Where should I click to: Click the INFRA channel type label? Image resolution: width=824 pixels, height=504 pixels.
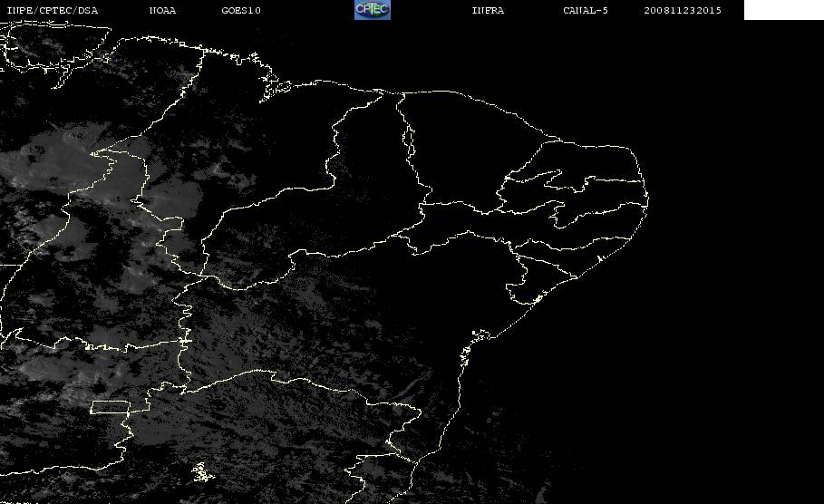[488, 10]
